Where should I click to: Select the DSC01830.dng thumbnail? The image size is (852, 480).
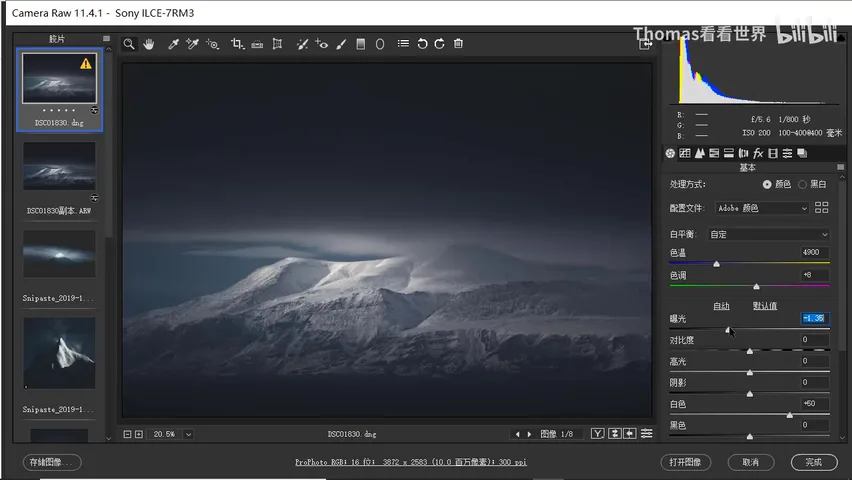click(59, 78)
